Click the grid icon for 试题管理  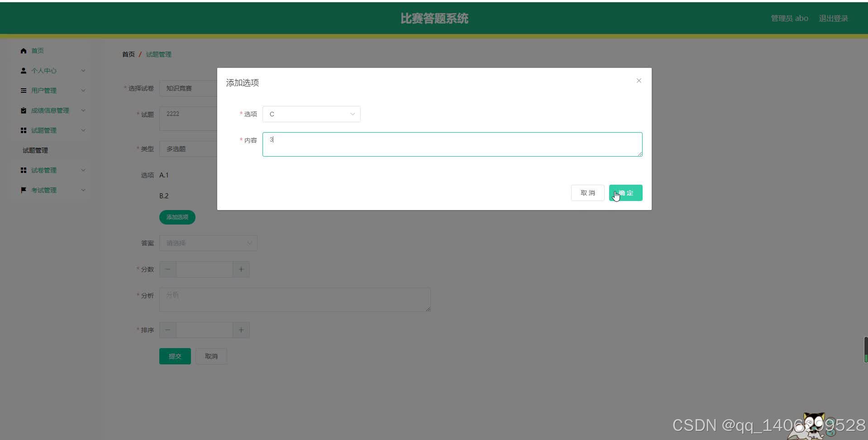(24, 130)
